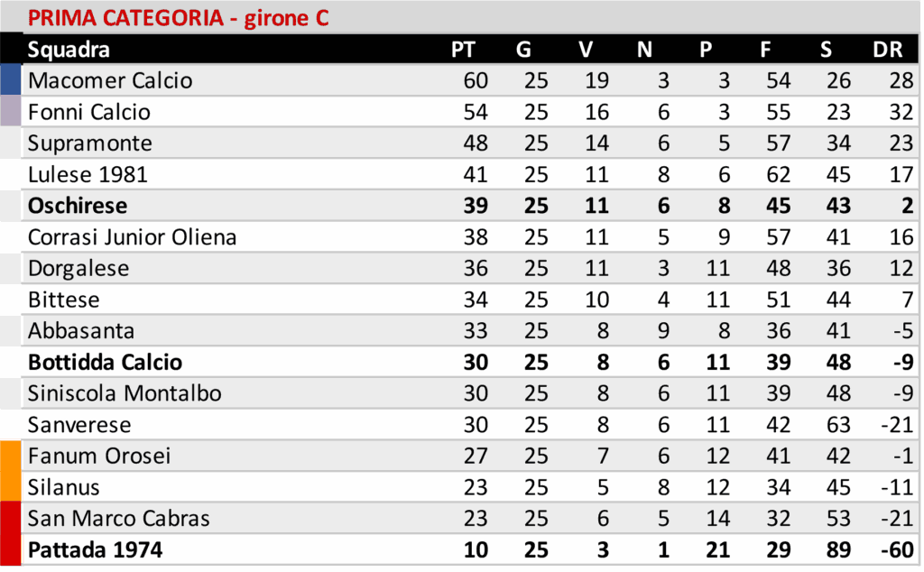The height and width of the screenshot is (572, 924).
Task: Click the Corrasi Junior Oliena row name
Action: point(132,237)
